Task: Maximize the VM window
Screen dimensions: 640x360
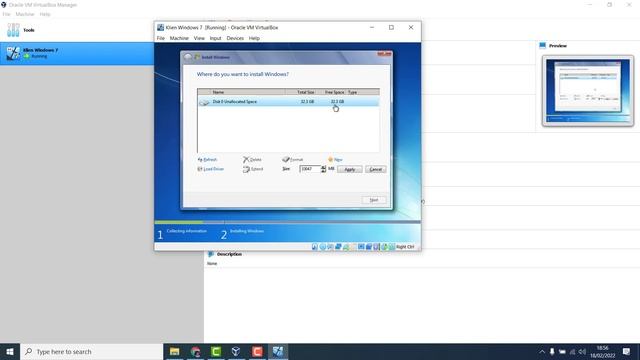Action: (x=391, y=27)
